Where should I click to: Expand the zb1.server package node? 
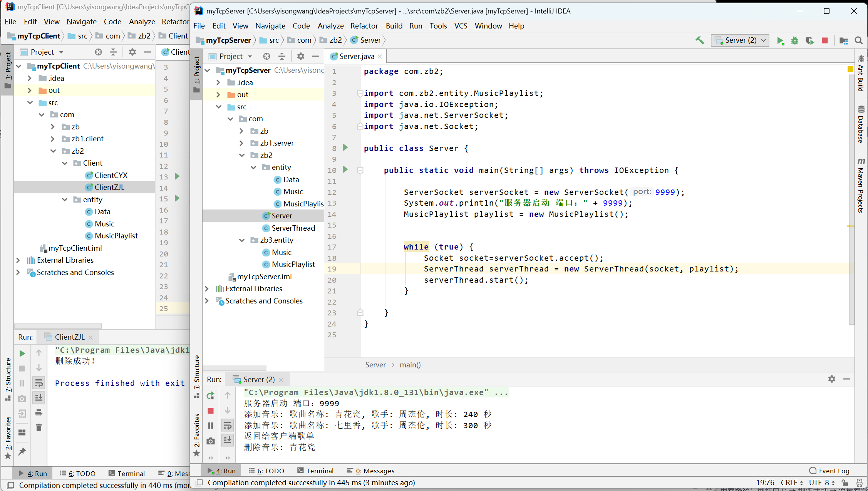(x=242, y=143)
